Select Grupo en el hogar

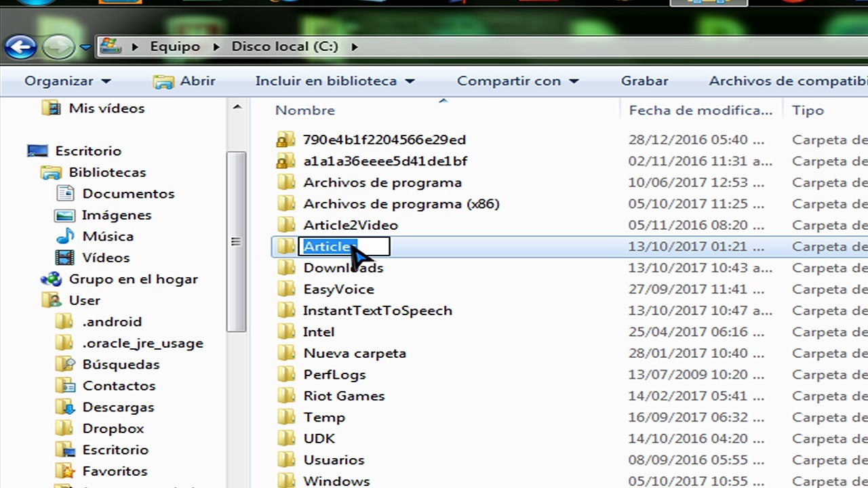tap(133, 279)
